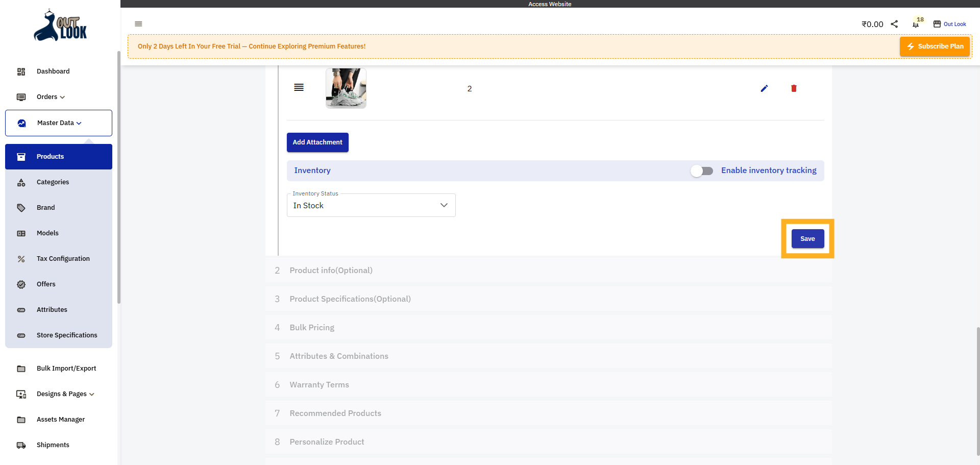Delete the attachment using trash icon

tap(794, 88)
